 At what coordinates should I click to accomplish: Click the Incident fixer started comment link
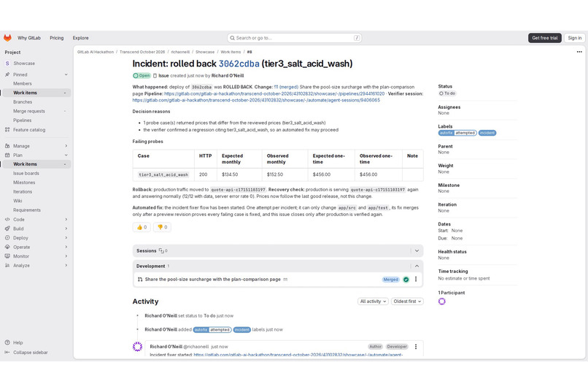(298, 355)
